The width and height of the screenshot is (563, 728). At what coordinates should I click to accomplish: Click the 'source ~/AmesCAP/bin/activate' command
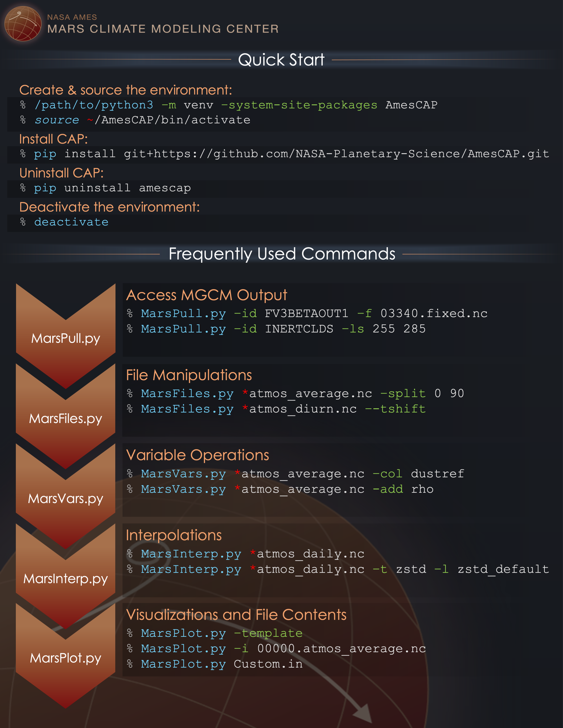point(135,120)
